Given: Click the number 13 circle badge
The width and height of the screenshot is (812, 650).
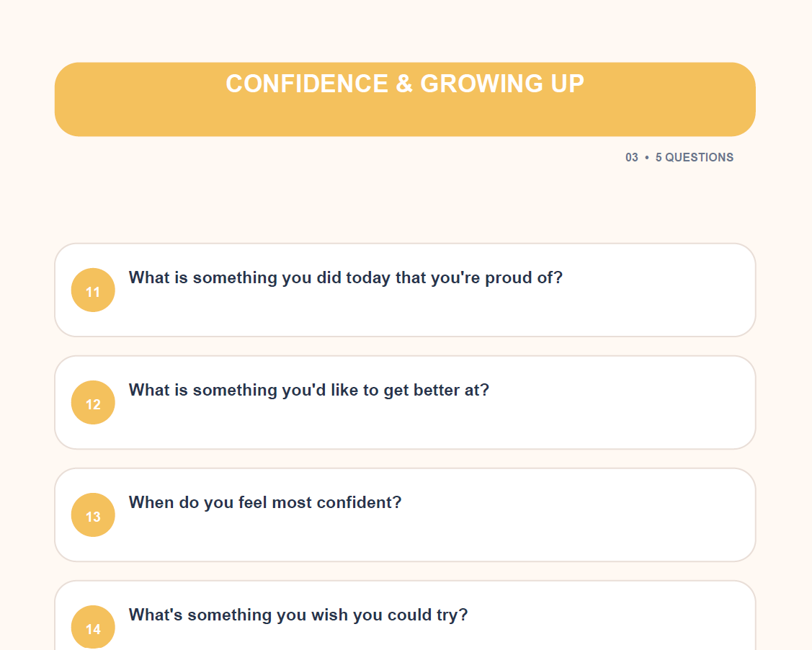Looking at the screenshot, I should click(x=93, y=515).
